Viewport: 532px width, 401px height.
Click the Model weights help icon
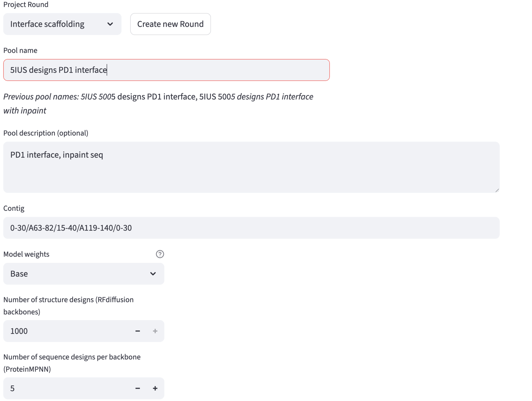(160, 254)
